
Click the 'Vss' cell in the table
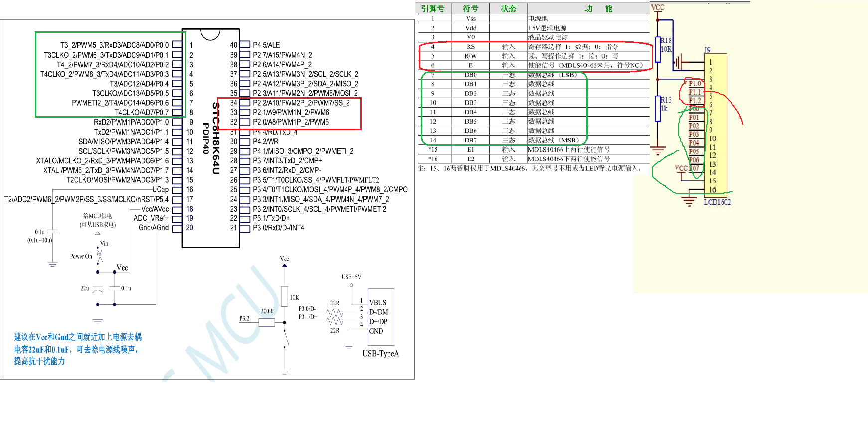click(471, 18)
